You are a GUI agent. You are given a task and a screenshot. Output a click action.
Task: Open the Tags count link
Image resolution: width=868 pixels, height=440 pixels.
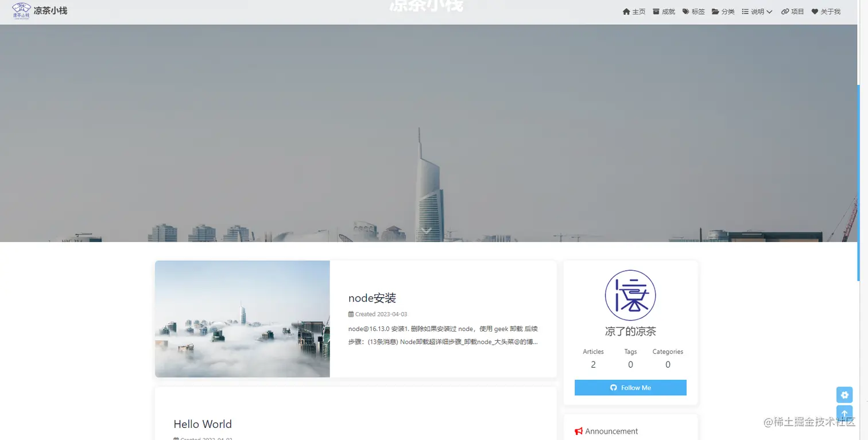click(x=630, y=359)
